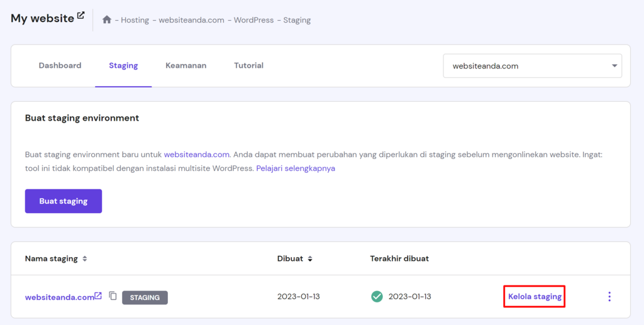
Task: Open Pelajari selengkapnya link
Action: point(296,168)
